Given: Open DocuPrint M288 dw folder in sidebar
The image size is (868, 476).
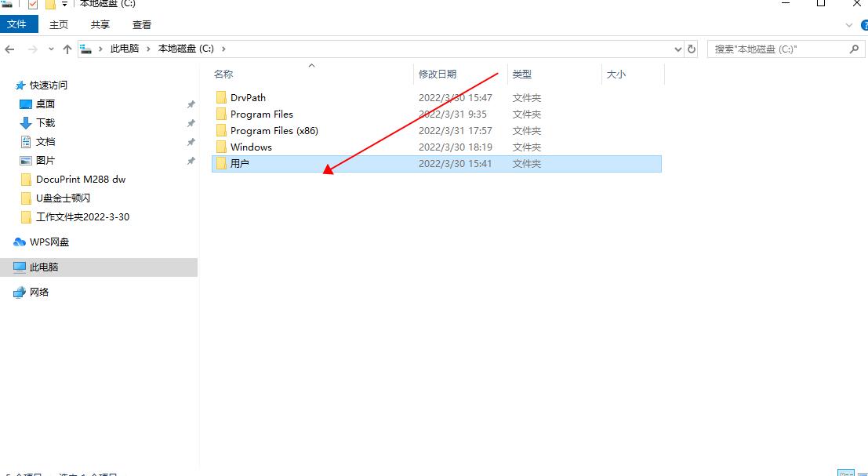Looking at the screenshot, I should [81, 180].
